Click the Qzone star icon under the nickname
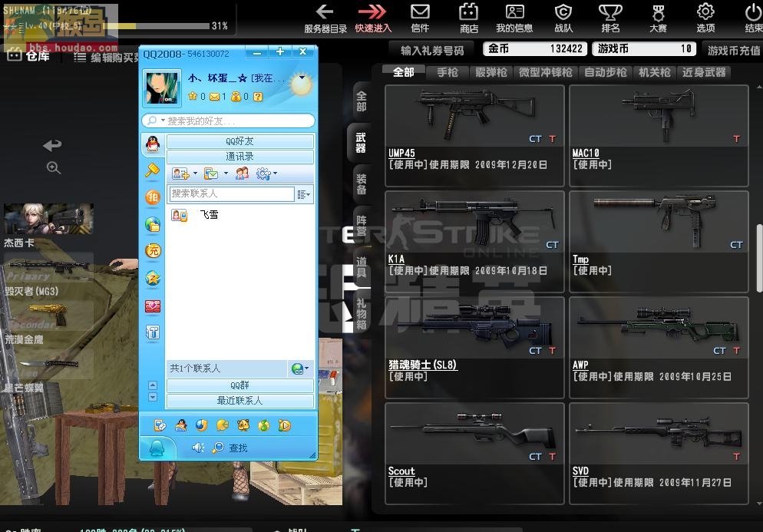This screenshot has height=532, width=763. point(193,97)
